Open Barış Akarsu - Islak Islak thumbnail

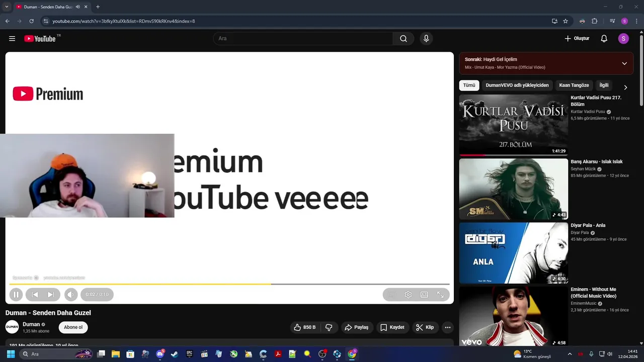pyautogui.click(x=513, y=189)
